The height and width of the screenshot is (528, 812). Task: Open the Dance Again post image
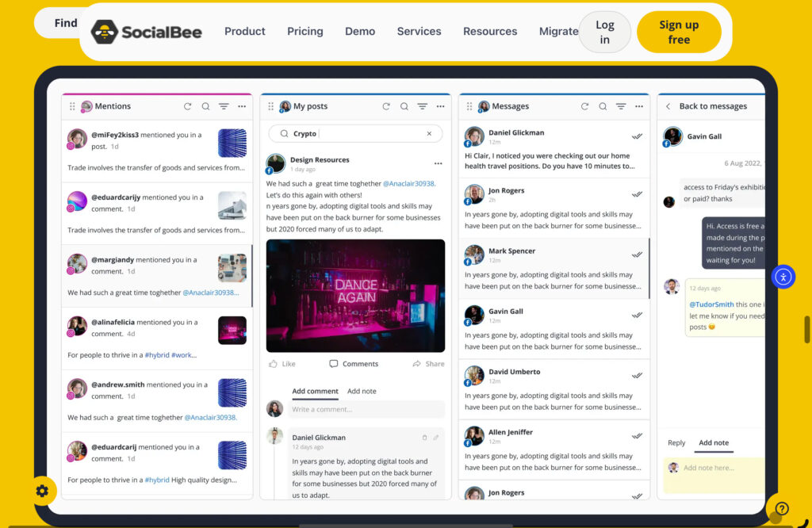(355, 296)
